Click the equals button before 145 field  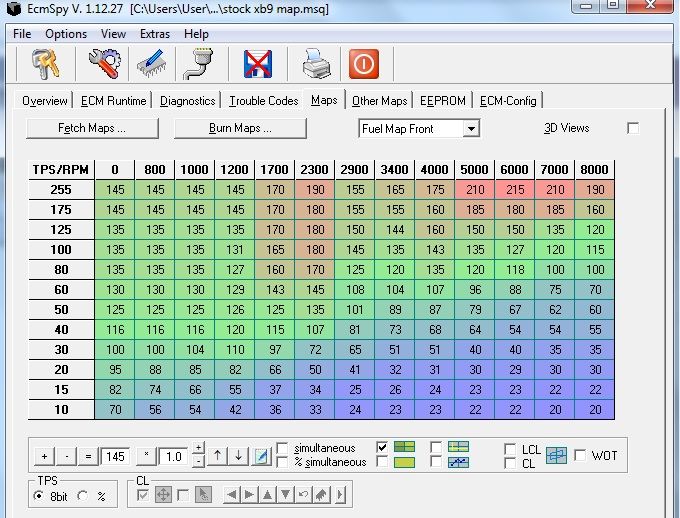88,456
